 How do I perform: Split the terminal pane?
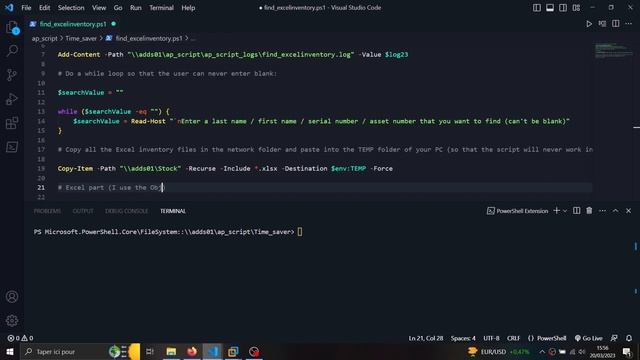(x=576, y=211)
